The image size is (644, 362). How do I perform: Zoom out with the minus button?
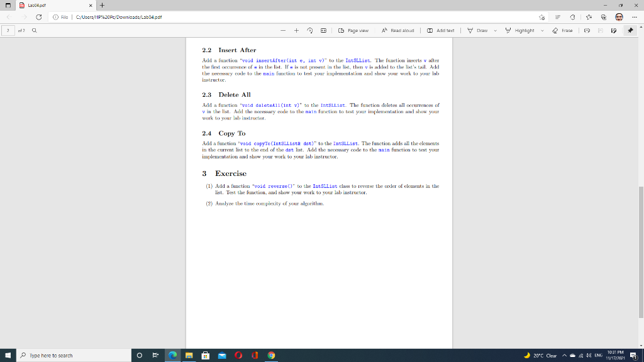282,30
